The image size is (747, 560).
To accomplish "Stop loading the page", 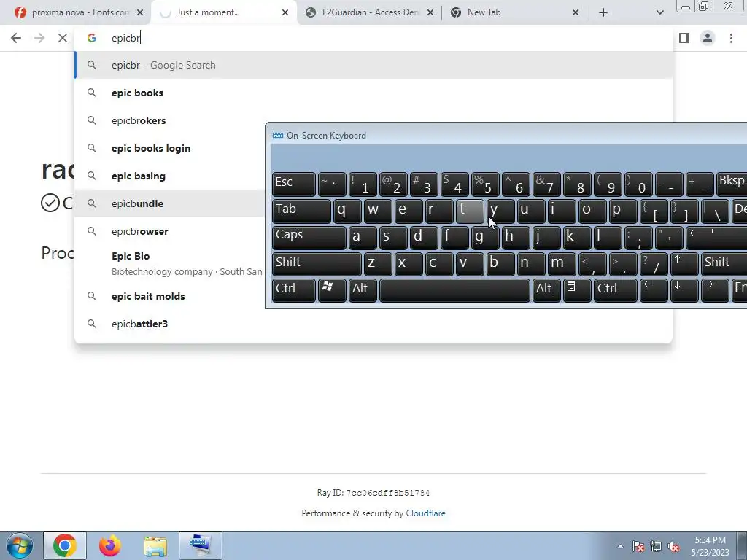I will pyautogui.click(x=63, y=38).
